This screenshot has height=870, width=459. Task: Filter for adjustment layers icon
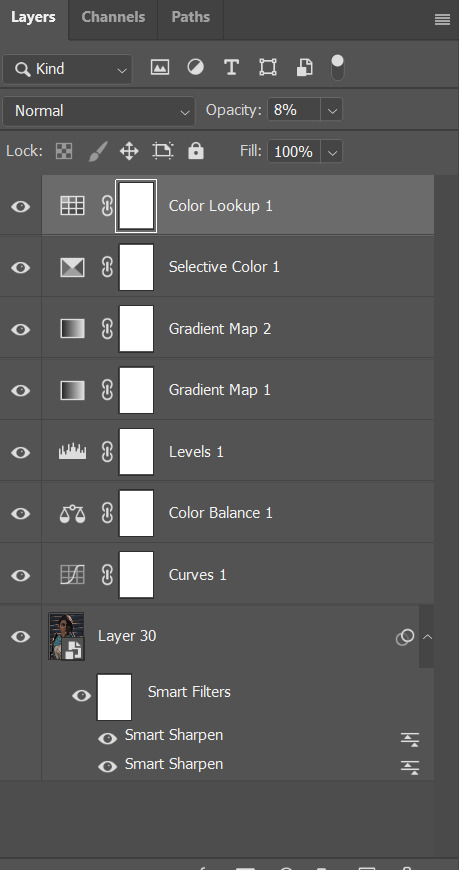pyautogui.click(x=195, y=68)
